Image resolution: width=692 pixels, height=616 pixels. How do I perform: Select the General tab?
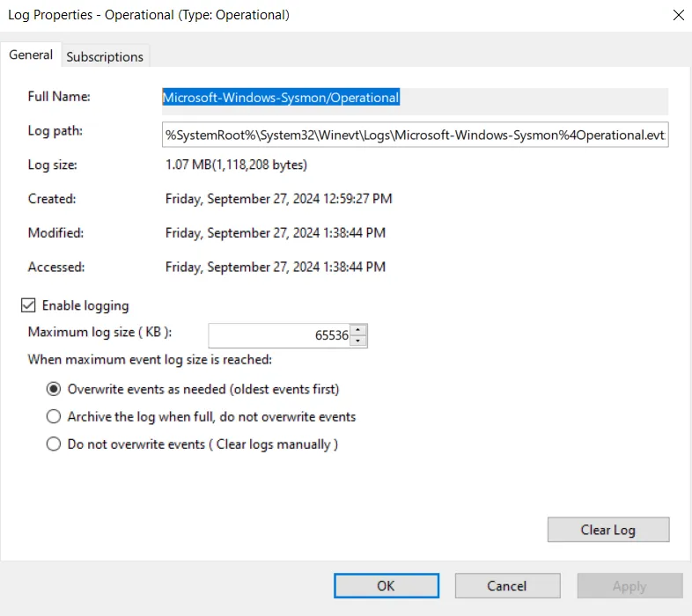(31, 55)
